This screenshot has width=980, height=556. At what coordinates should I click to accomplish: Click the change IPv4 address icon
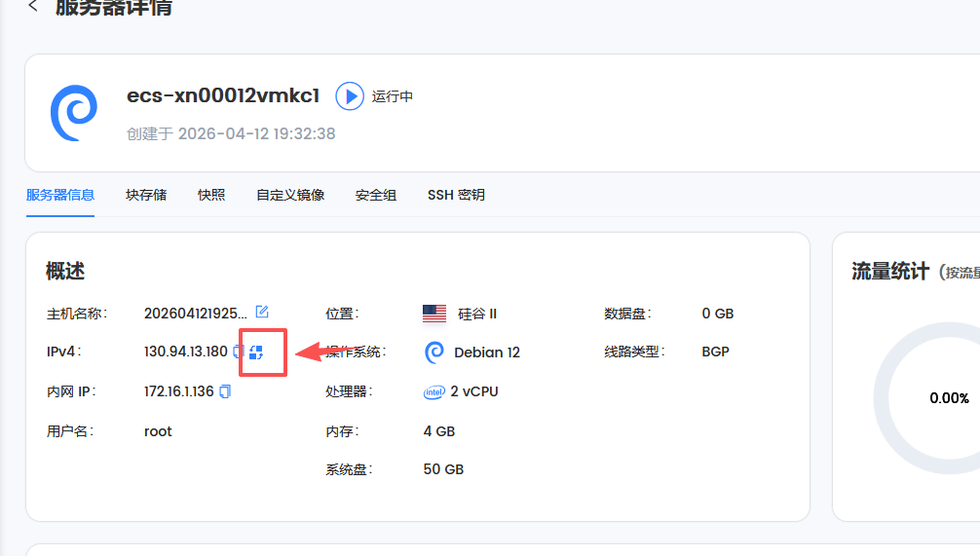point(256,352)
